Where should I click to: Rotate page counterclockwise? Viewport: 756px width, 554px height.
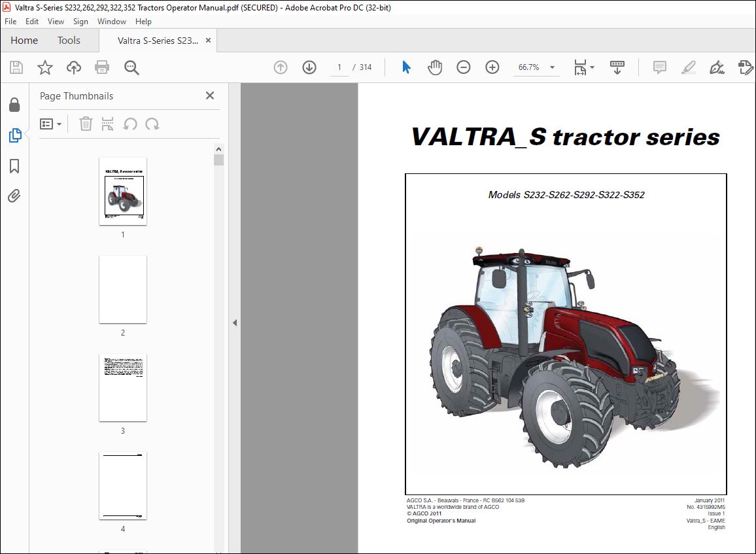[130, 124]
